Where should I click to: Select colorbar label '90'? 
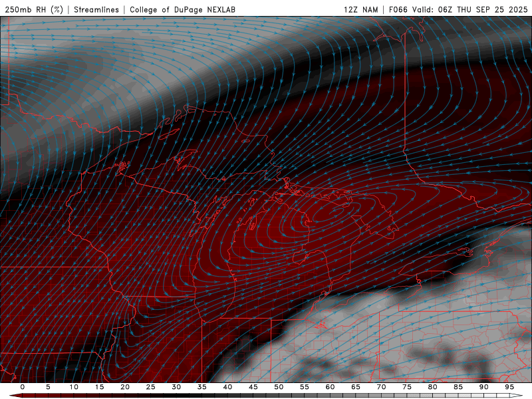(x=483, y=387)
